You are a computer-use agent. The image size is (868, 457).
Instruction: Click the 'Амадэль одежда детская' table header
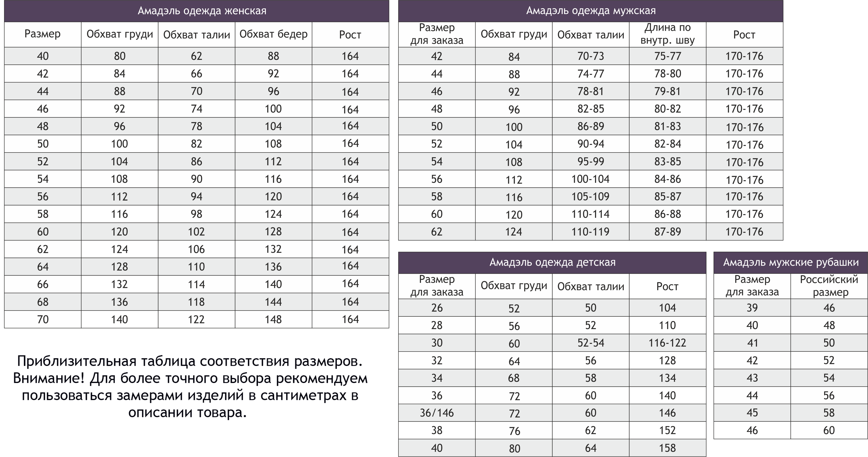pos(552,263)
